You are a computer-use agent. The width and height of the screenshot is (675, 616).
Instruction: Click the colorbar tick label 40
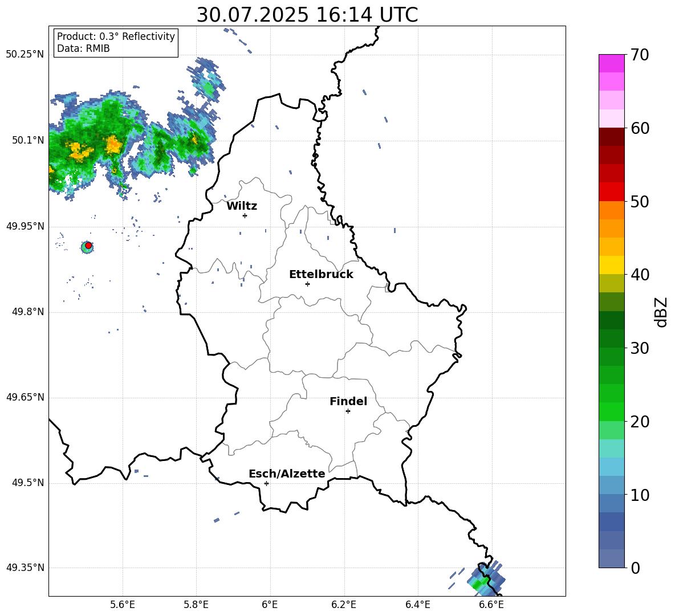click(640, 275)
